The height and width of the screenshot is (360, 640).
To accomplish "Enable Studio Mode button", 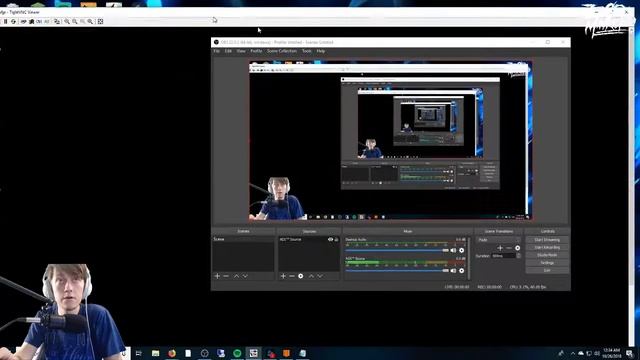I will tap(547, 255).
